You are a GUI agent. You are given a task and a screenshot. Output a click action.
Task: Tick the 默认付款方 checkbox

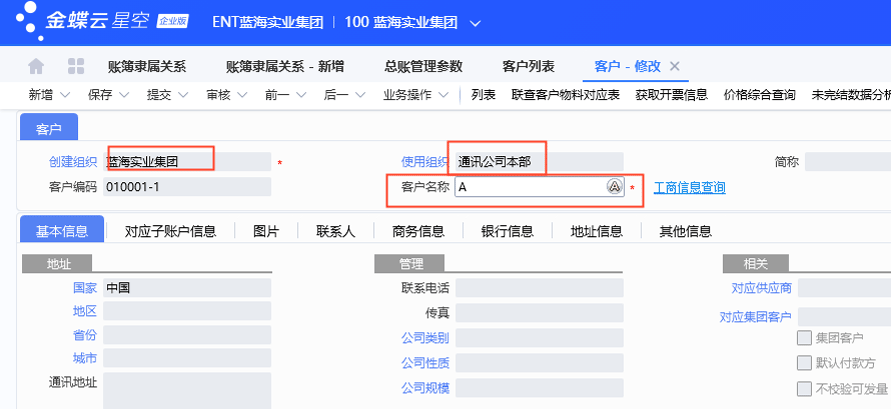tap(804, 363)
